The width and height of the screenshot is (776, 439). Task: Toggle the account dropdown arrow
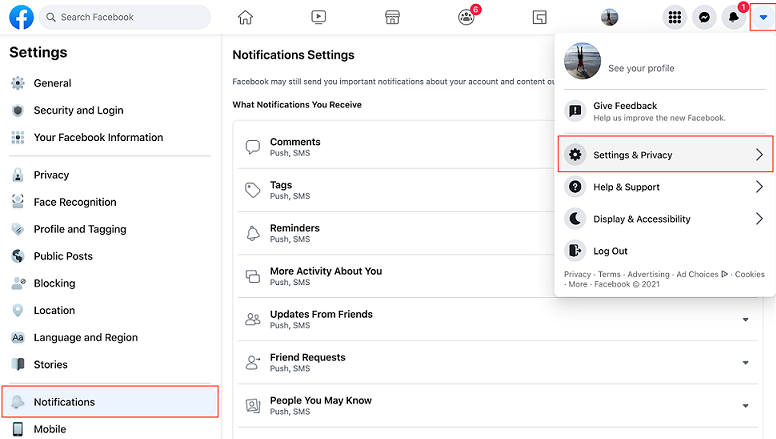click(763, 17)
